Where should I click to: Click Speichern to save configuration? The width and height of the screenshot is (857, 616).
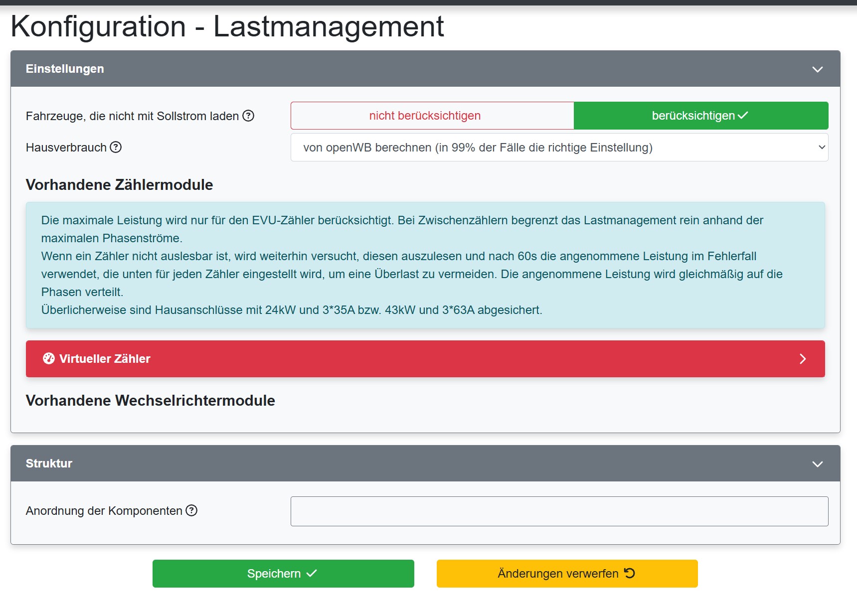pos(283,574)
